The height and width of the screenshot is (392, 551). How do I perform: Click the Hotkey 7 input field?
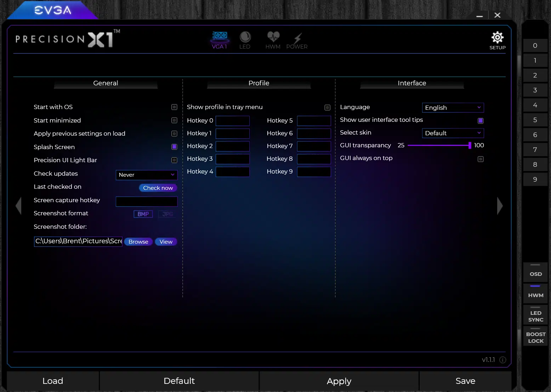click(x=314, y=146)
